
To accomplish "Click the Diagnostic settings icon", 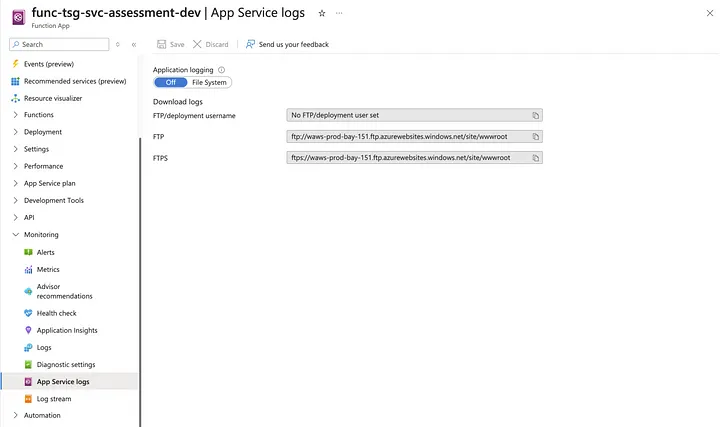I will 28,365.
